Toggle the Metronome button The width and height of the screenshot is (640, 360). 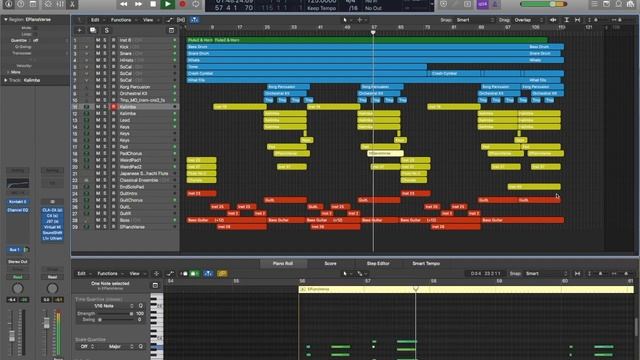point(495,4)
